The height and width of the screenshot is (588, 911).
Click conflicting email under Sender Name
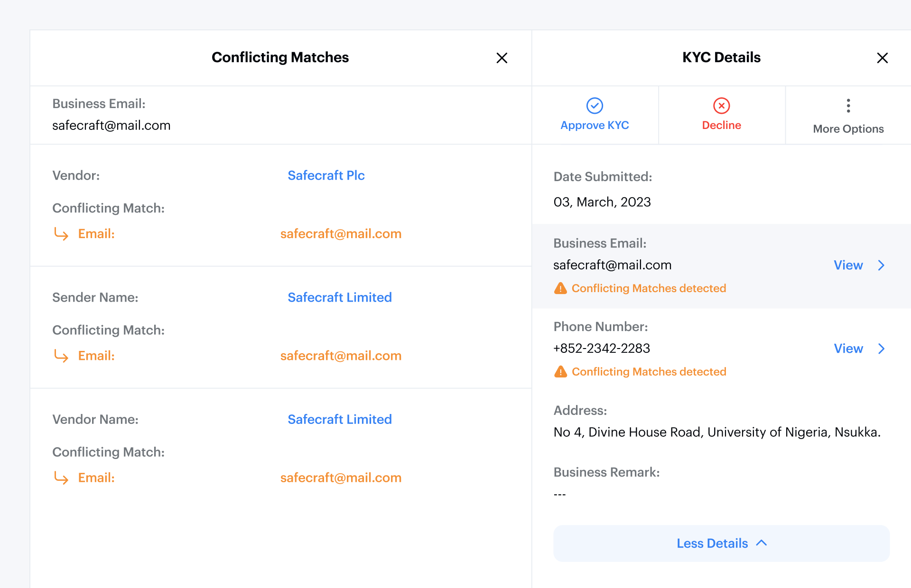click(x=341, y=356)
